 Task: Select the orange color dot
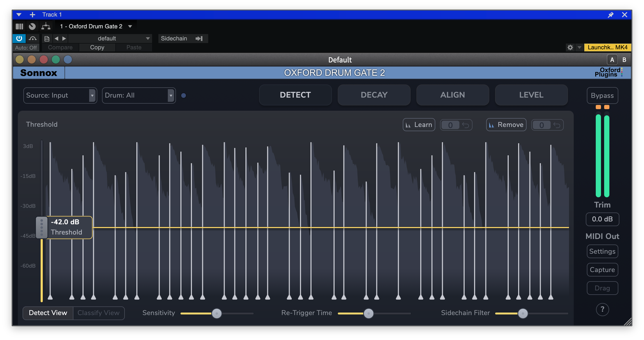tap(32, 60)
